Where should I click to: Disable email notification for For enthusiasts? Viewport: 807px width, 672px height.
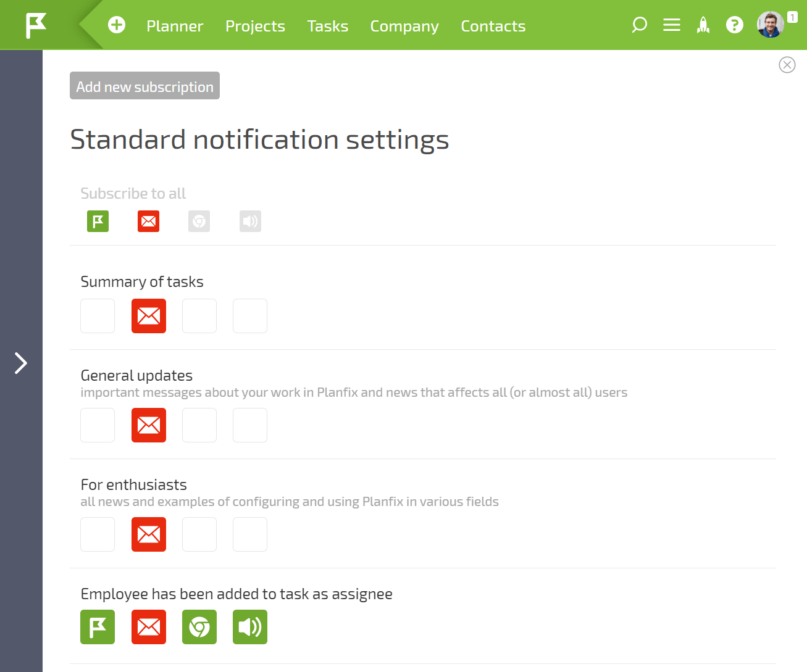tap(149, 534)
